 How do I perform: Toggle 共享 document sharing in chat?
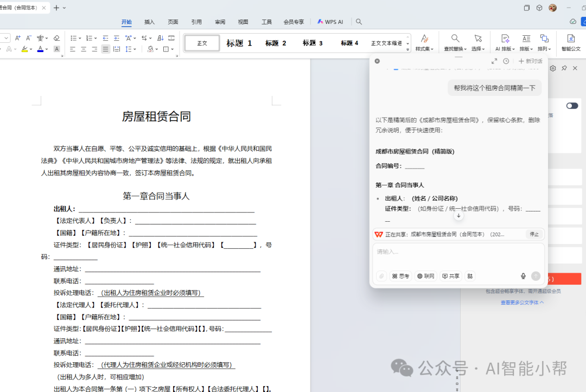point(451,277)
